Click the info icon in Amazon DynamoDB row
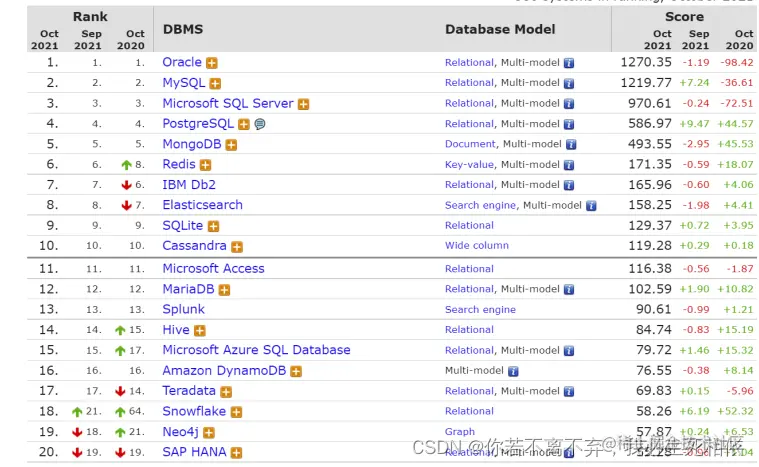759x467 pixels. click(513, 371)
